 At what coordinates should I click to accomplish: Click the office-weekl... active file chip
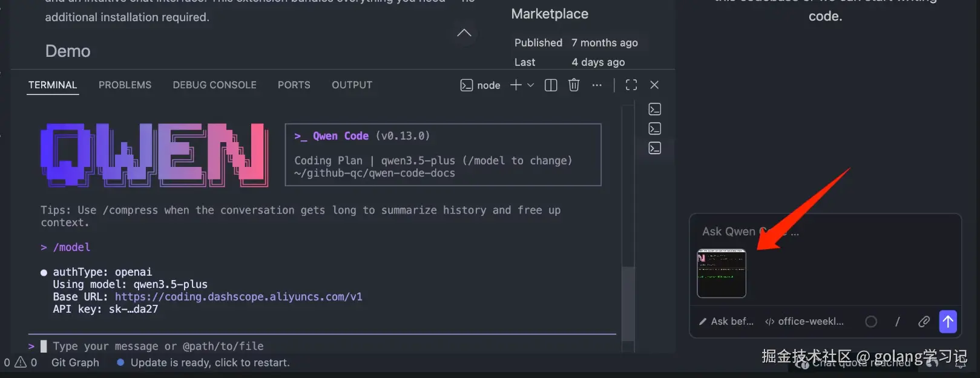click(804, 322)
